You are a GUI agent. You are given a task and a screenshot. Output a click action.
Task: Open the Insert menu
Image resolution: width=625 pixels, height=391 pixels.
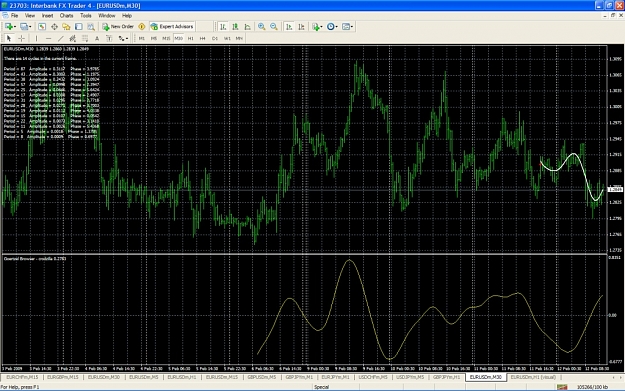[47, 16]
